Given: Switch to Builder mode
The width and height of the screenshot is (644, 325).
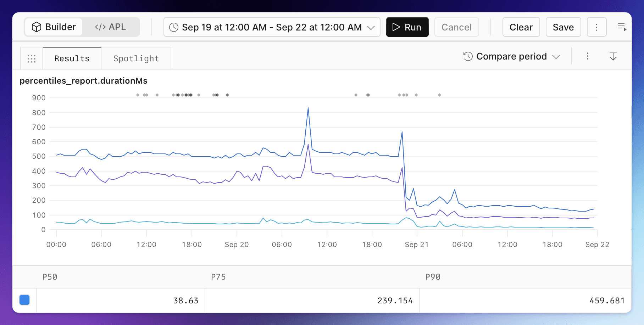Looking at the screenshot, I should coord(54,27).
